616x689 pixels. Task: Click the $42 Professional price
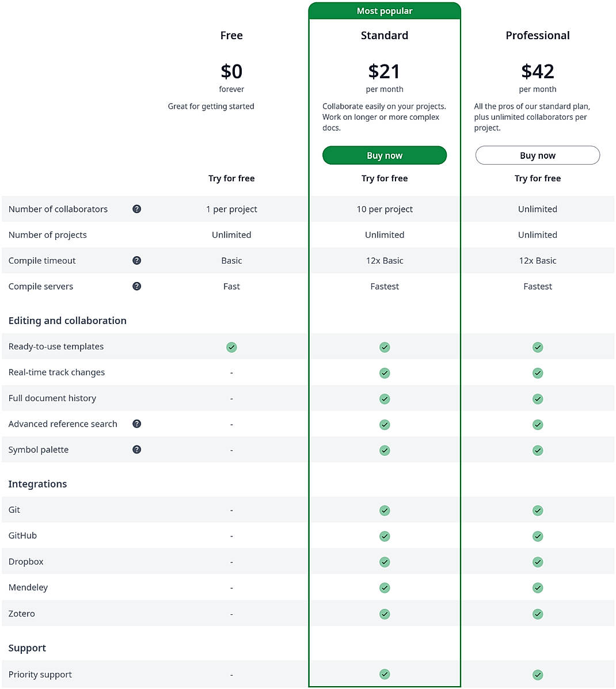pos(538,71)
